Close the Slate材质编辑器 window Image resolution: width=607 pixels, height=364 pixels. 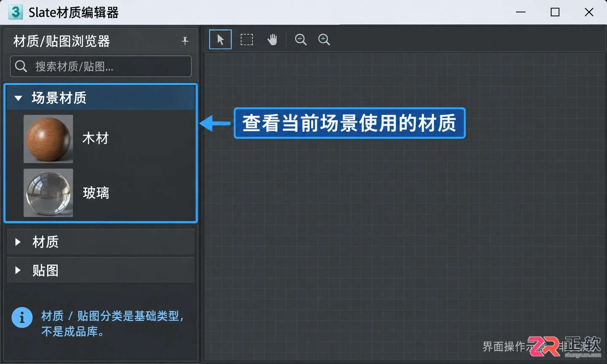click(589, 12)
